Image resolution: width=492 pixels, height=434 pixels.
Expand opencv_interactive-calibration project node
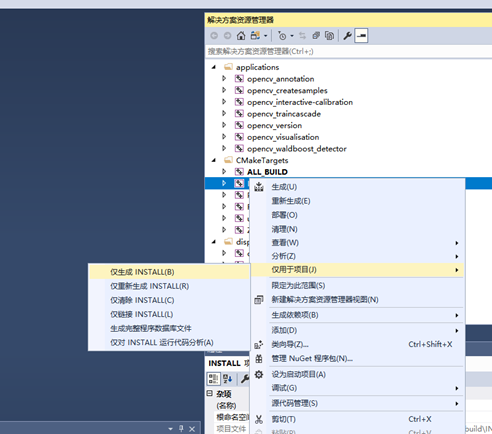click(224, 102)
